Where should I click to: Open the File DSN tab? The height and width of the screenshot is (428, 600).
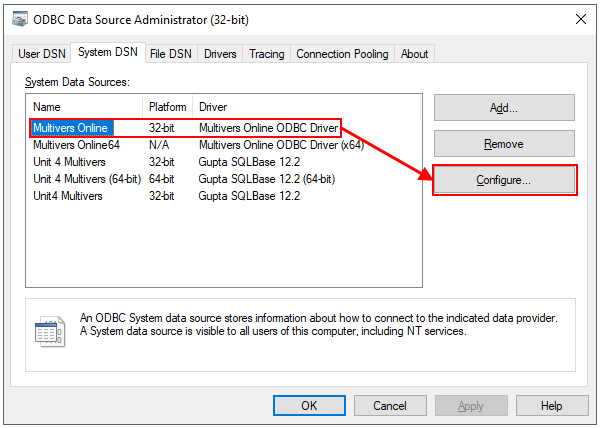pyautogui.click(x=171, y=54)
